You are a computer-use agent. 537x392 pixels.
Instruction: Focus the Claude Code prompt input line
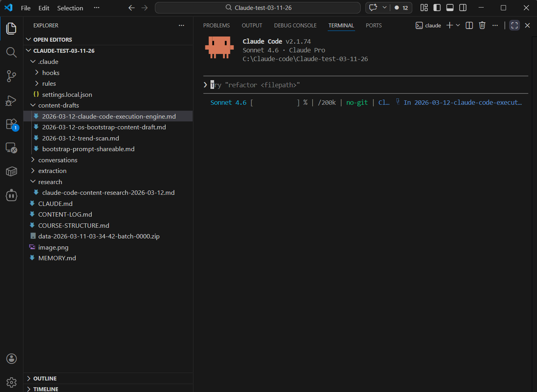pos(365,85)
